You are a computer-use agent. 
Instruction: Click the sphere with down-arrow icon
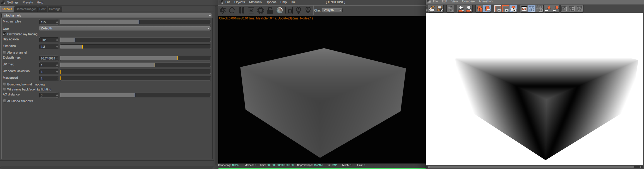point(469,9)
